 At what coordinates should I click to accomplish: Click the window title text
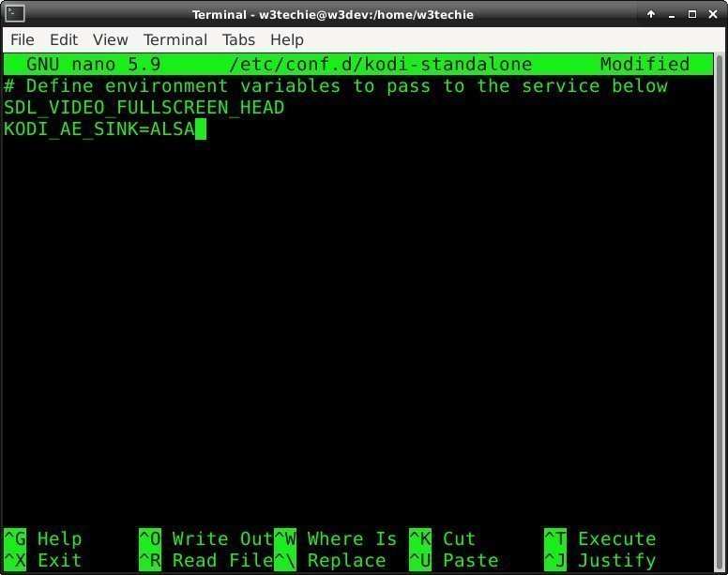click(x=333, y=14)
